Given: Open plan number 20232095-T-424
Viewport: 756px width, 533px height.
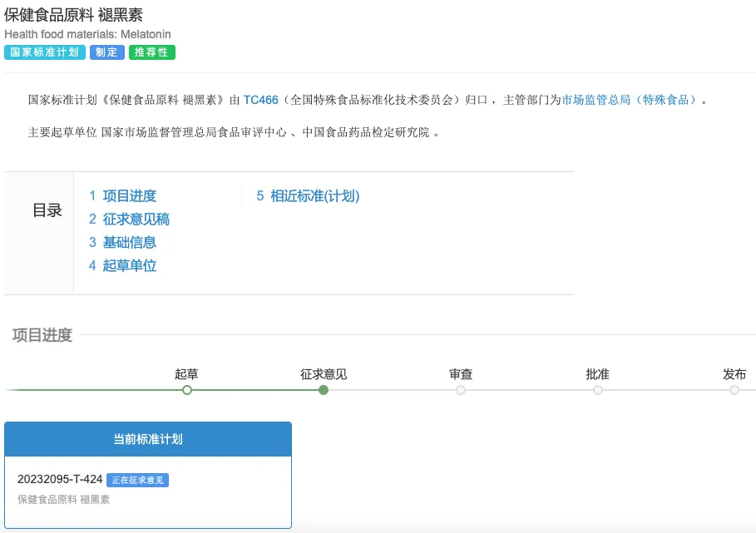Looking at the screenshot, I should coord(60,480).
